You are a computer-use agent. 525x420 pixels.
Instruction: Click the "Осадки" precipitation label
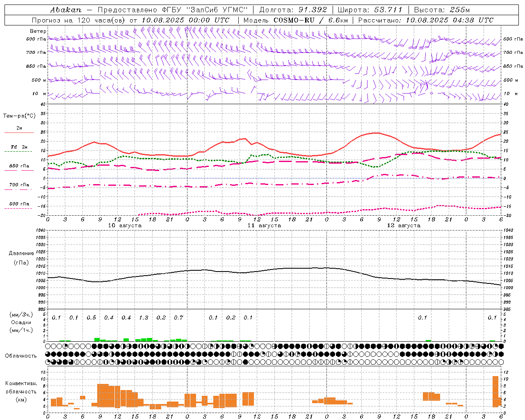click(21, 322)
